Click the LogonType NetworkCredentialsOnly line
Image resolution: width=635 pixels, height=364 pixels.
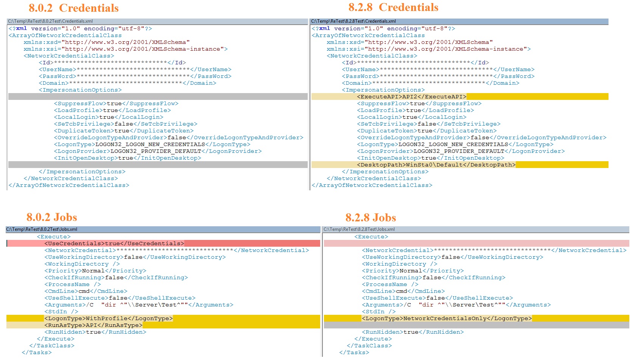pos(447,319)
